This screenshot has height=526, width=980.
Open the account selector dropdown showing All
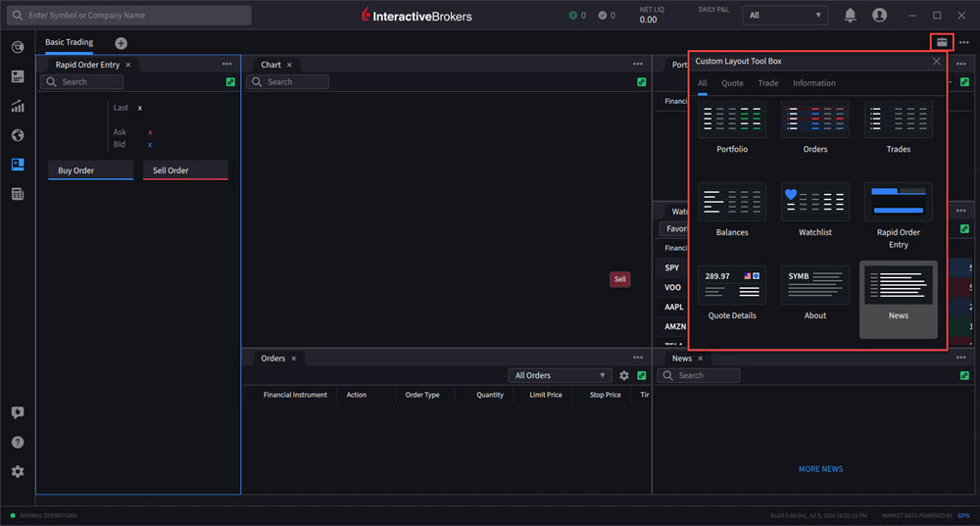(x=785, y=15)
